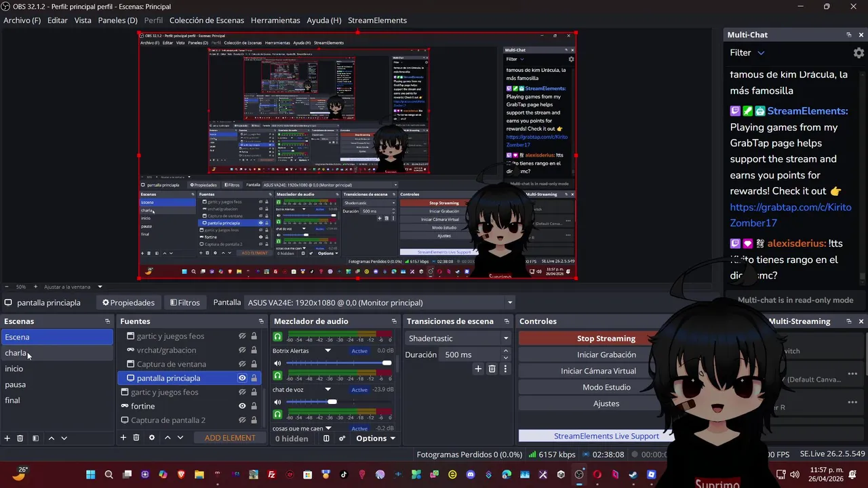
Task: Open Archivo menu
Action: [x=22, y=20]
